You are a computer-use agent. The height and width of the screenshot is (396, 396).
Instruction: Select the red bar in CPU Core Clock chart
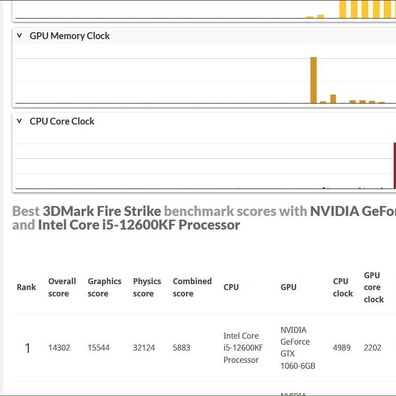(x=395, y=166)
